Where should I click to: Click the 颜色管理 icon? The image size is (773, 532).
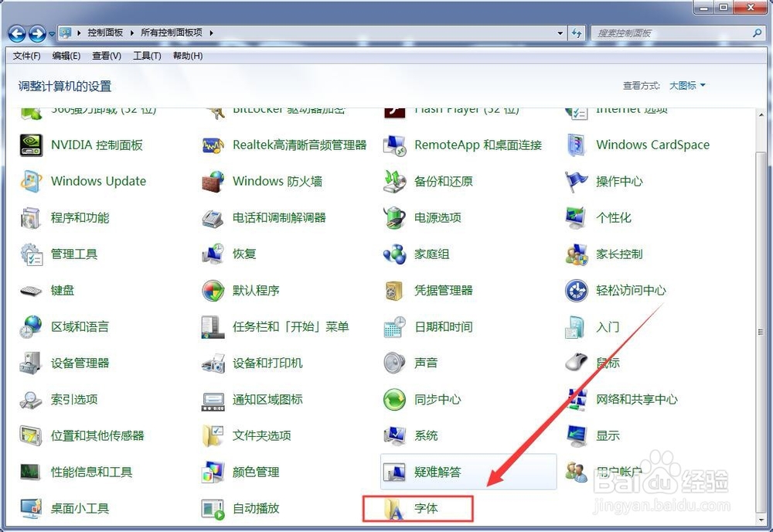(213, 472)
